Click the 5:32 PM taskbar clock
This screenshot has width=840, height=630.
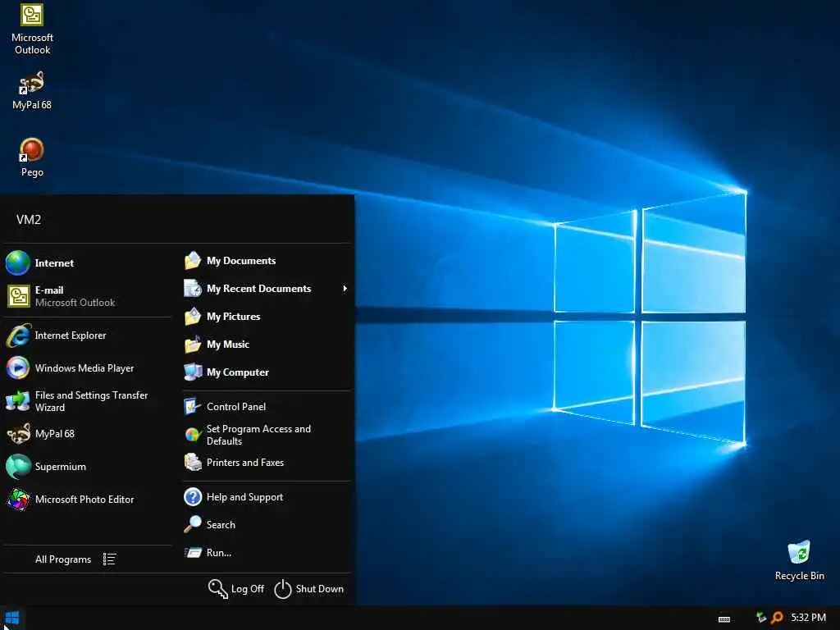point(808,618)
